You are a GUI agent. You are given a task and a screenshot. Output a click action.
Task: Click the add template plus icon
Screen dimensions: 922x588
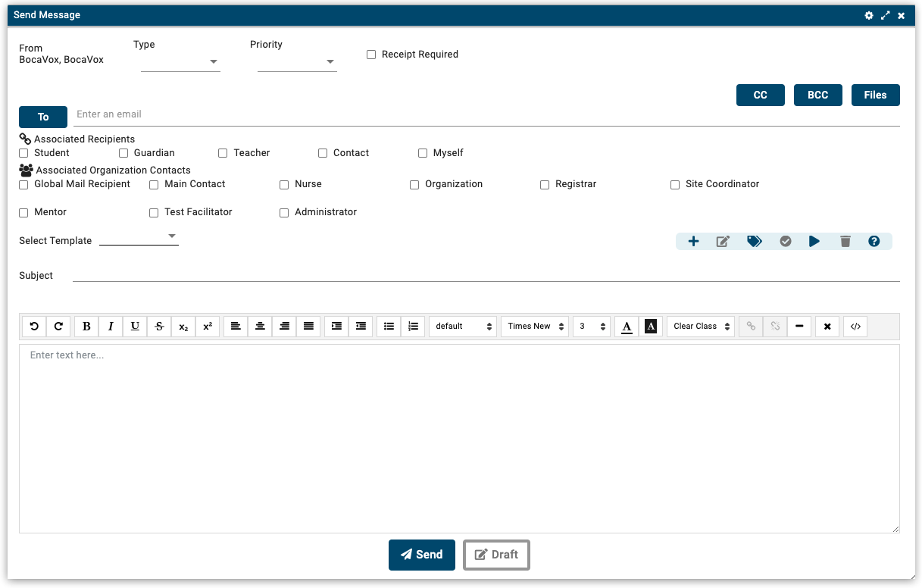693,241
